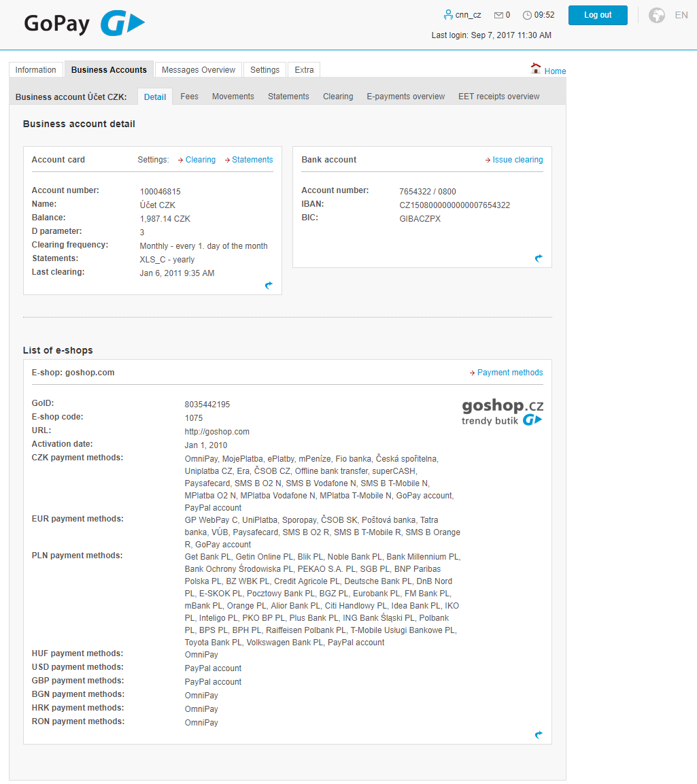Click the RON payment methods label
This screenshot has height=784, width=697.
tap(78, 721)
